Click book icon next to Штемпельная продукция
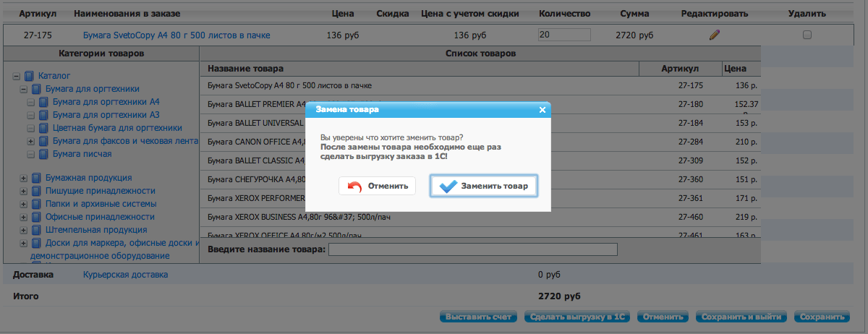 (37, 230)
